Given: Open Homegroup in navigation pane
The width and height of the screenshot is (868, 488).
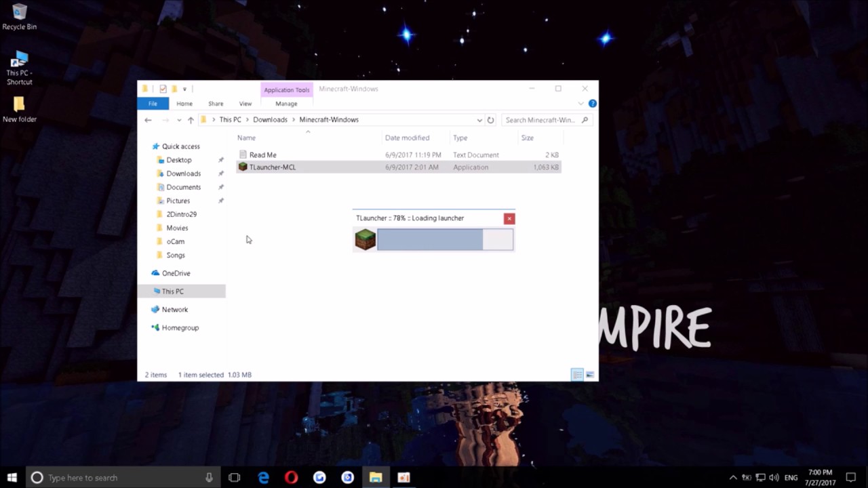Looking at the screenshot, I should pyautogui.click(x=180, y=328).
